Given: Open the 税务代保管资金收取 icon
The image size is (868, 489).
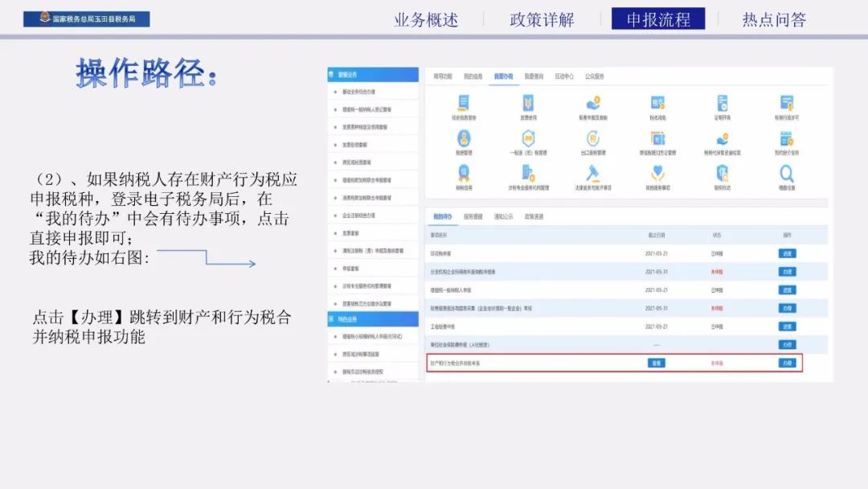Looking at the screenshot, I should tap(723, 138).
